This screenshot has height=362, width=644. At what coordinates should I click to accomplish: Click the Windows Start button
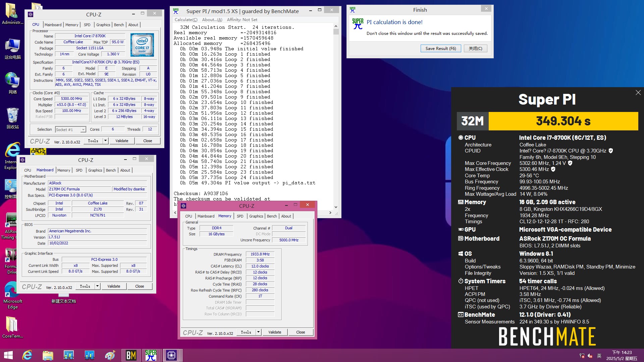click(x=8, y=355)
